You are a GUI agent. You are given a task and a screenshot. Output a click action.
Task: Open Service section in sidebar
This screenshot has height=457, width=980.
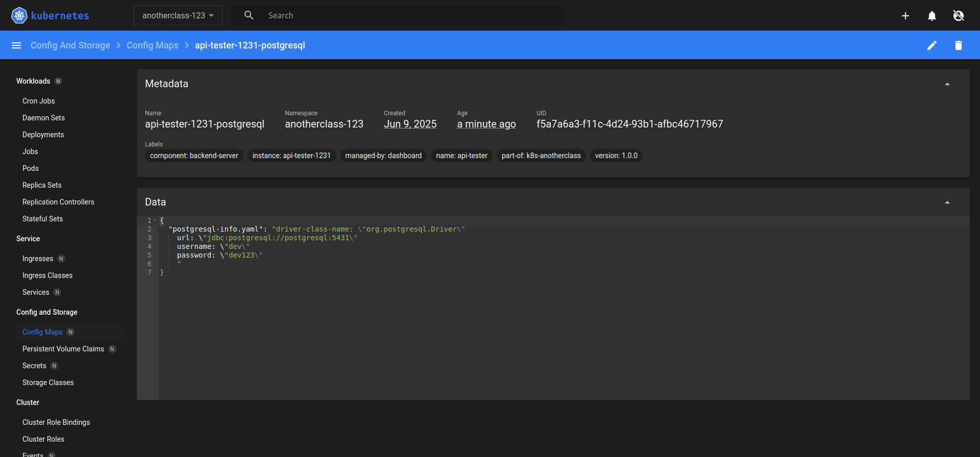click(x=28, y=239)
